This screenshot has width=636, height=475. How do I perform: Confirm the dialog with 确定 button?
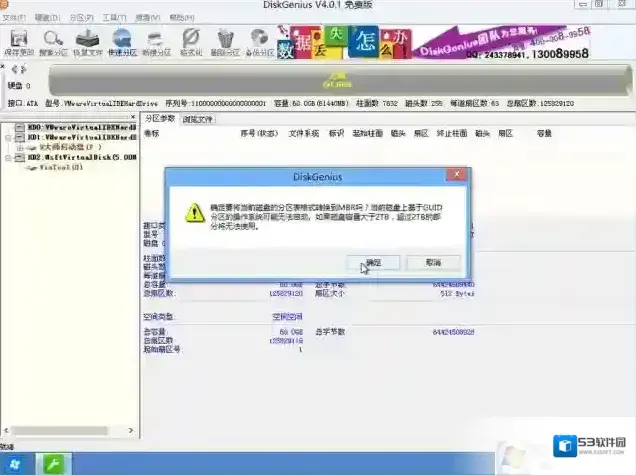click(373, 262)
